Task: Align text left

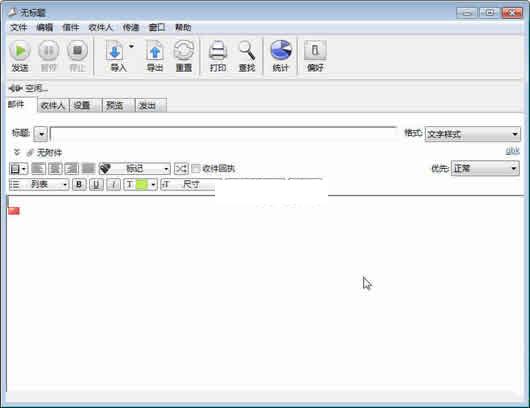Action: pyautogui.click(x=38, y=168)
